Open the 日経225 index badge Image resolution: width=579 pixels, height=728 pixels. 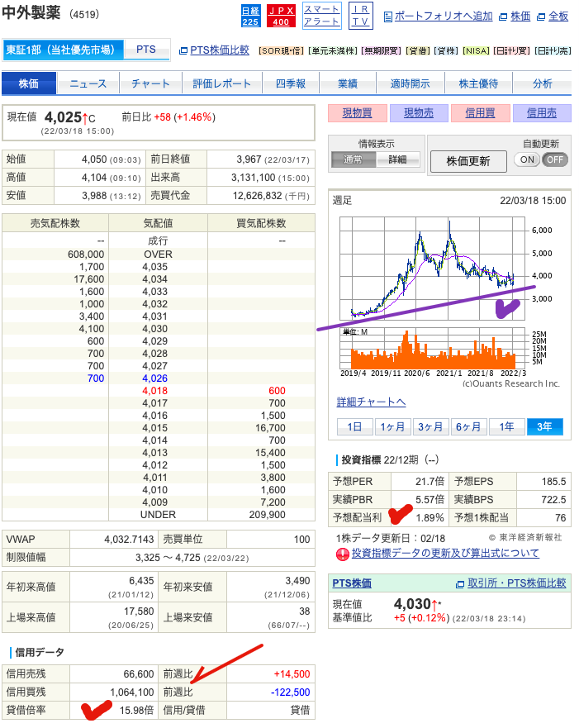click(x=250, y=16)
